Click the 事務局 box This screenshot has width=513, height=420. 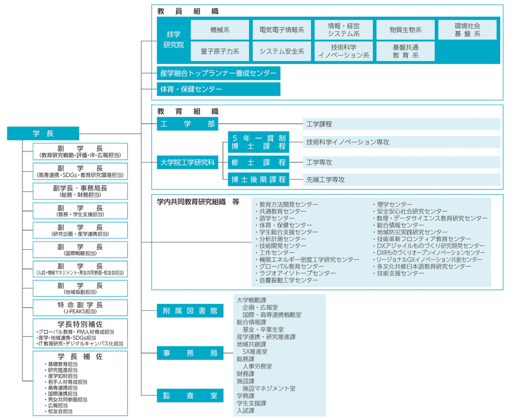pyautogui.click(x=190, y=353)
